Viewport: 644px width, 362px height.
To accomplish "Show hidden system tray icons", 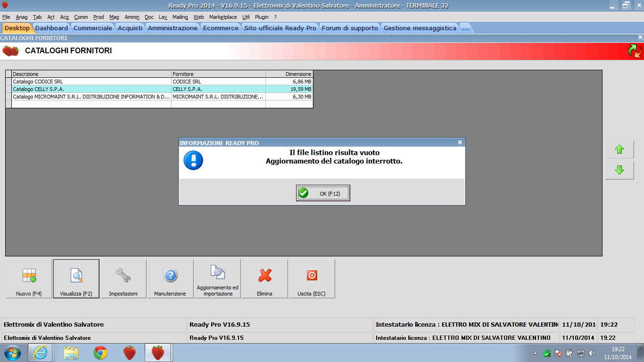I will [535, 353].
